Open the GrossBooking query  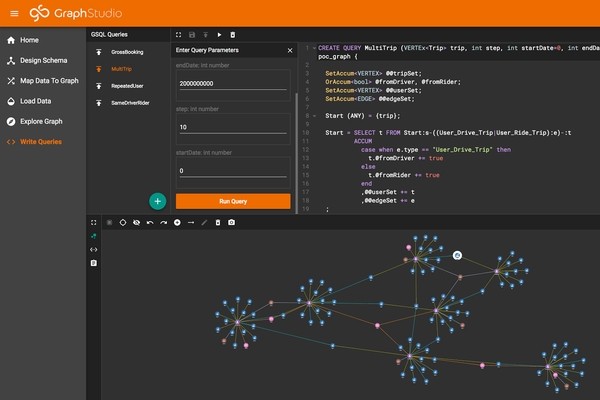[127, 52]
